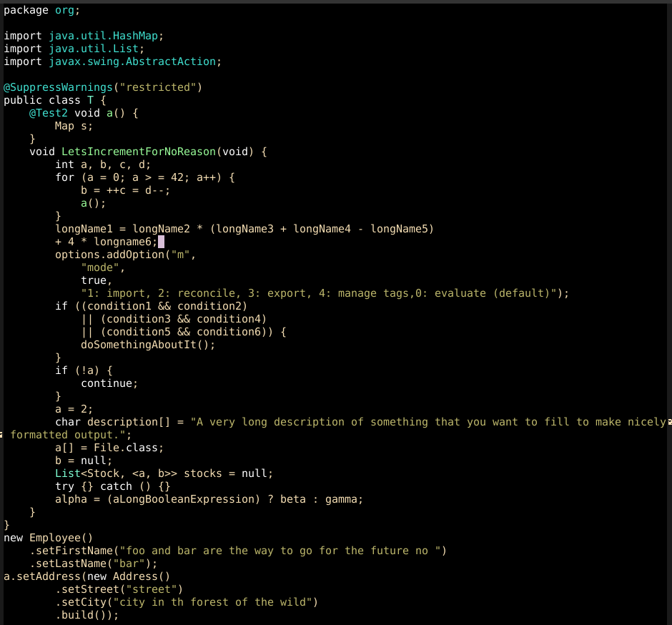Select the longName1 variable
This screenshot has height=625, width=672.
coord(79,229)
